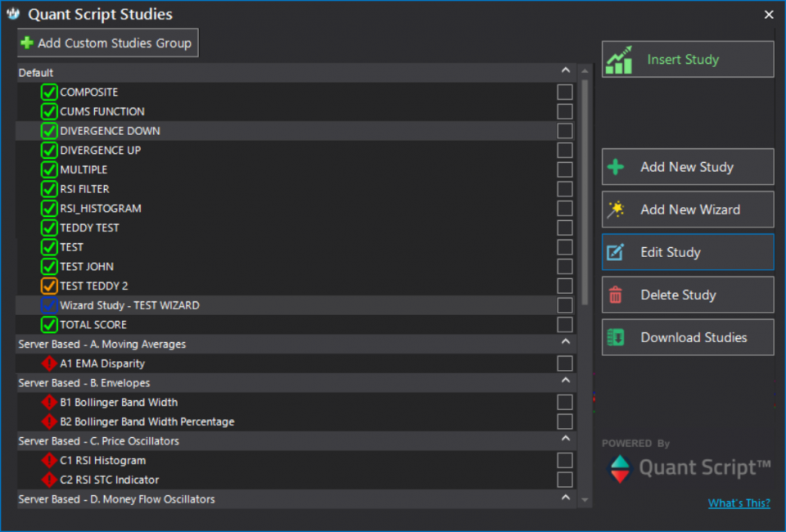Screen dimensions: 786x532
Task: Tick the checkbox on the DIVERGENCE UP row
Action: click(565, 151)
